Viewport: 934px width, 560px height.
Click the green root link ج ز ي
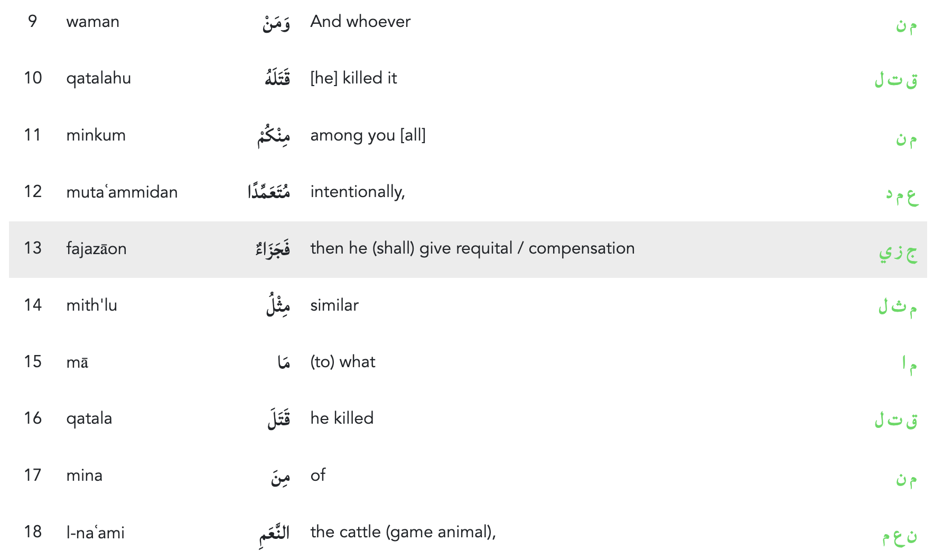point(898,252)
